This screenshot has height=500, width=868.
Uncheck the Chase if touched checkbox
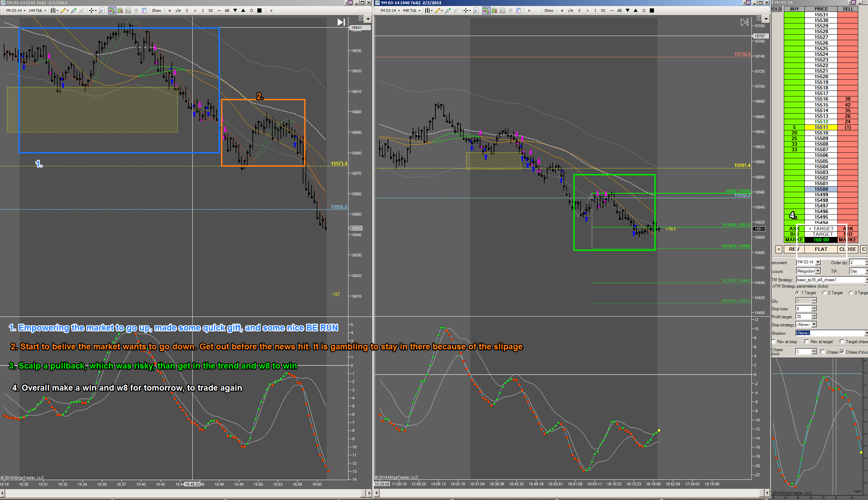click(842, 352)
